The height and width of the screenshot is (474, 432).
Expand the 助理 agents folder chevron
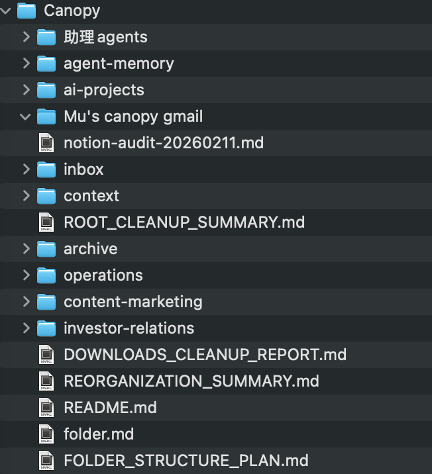point(26,37)
